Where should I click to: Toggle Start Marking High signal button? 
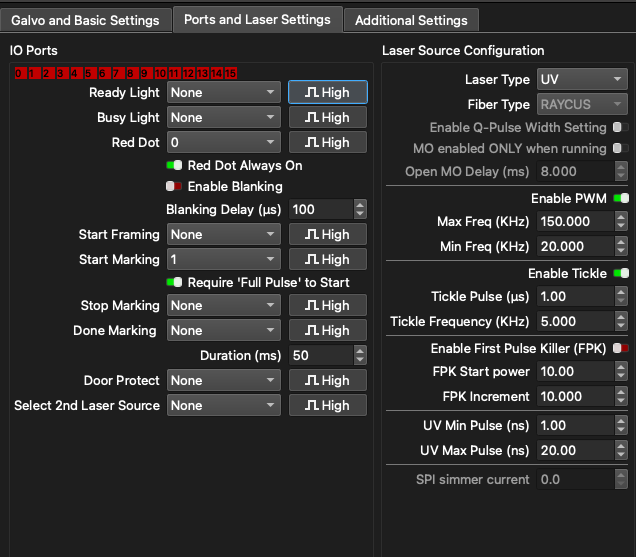327,259
